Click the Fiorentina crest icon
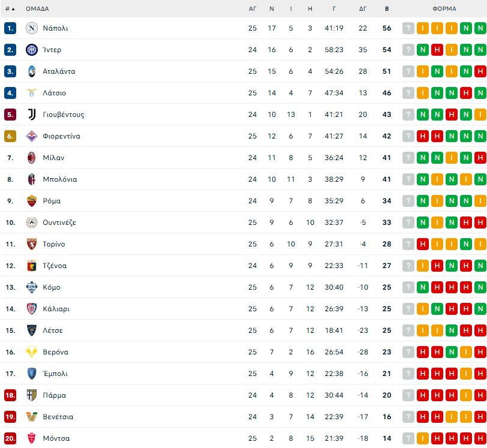Image resolution: width=487 pixels, height=448 pixels. point(32,136)
